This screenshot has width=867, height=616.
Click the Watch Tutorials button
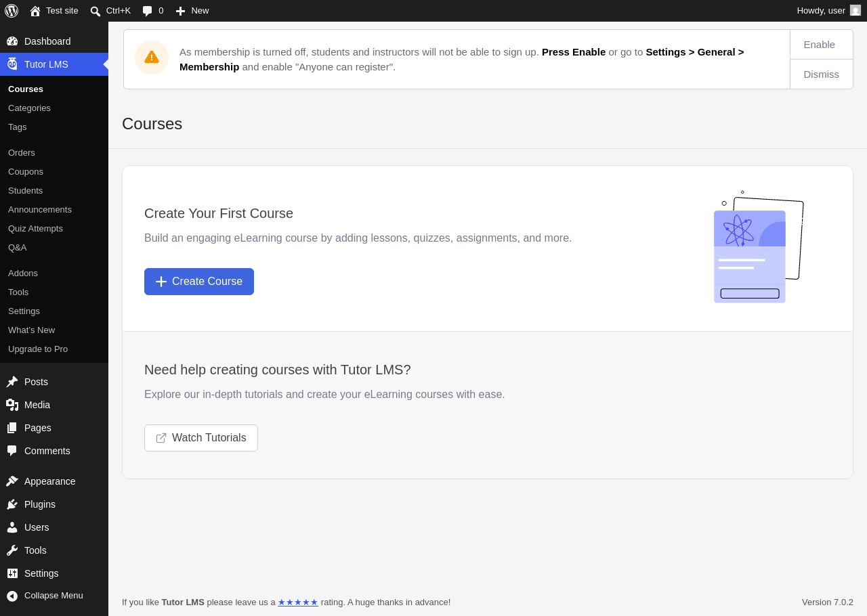click(201, 438)
